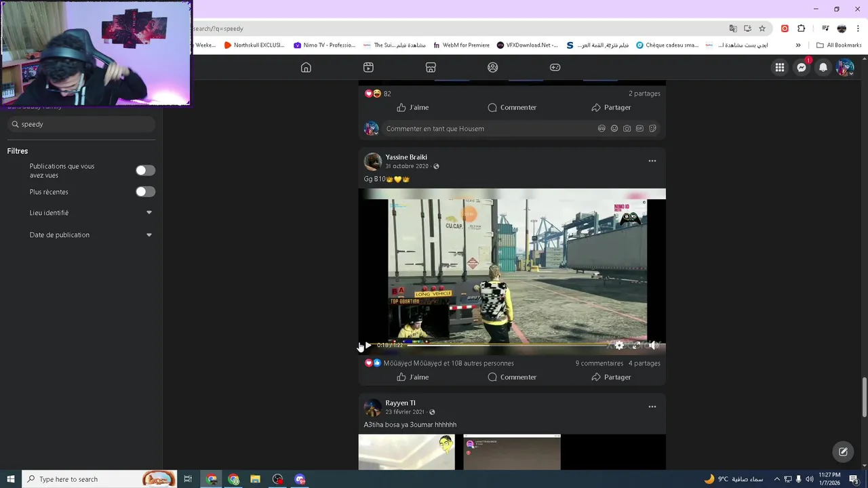This screenshot has width=868, height=488.
Task: Open the Facebook Marketplace tab icon
Action: coord(431,67)
